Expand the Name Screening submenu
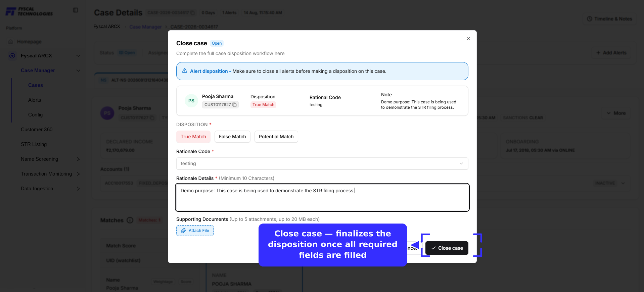The width and height of the screenshot is (644, 292). coord(78,159)
